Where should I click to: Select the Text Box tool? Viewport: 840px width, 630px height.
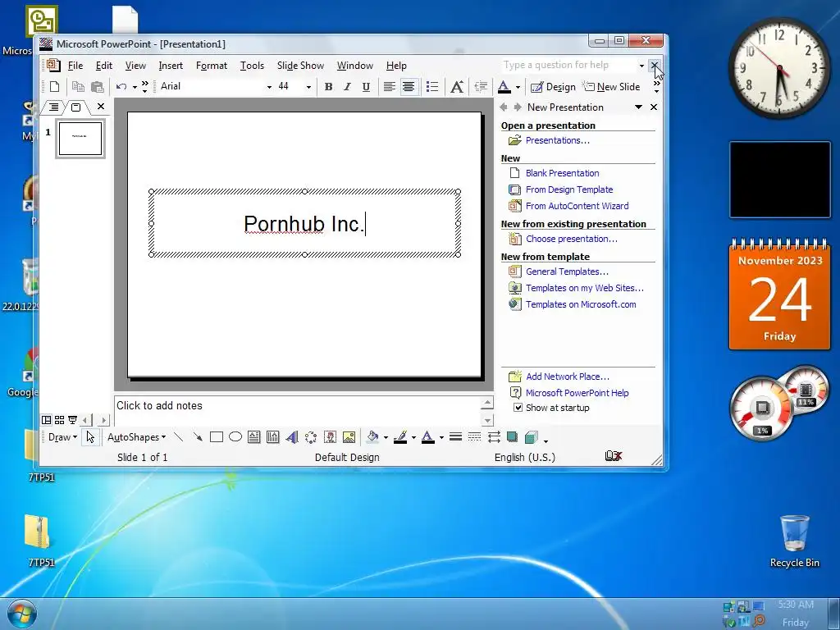(254, 437)
